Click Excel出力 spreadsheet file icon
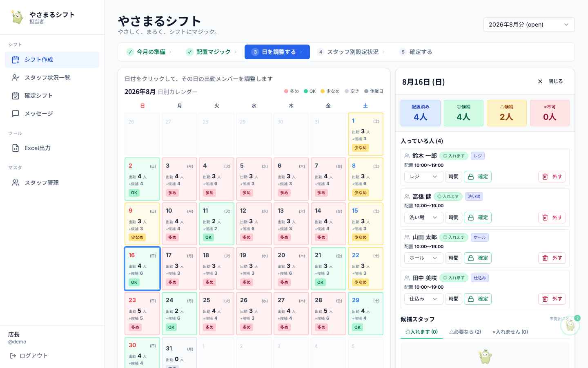588x368 pixels. pyautogui.click(x=16, y=148)
